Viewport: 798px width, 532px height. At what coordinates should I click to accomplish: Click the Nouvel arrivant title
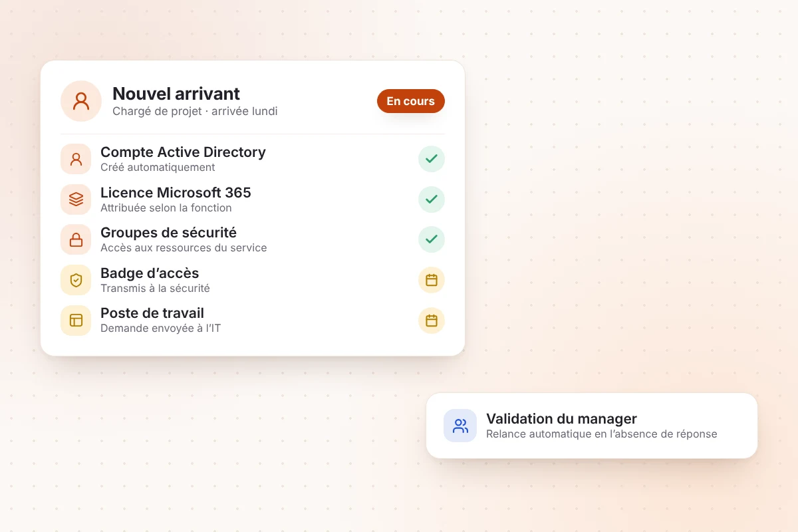pos(176,94)
